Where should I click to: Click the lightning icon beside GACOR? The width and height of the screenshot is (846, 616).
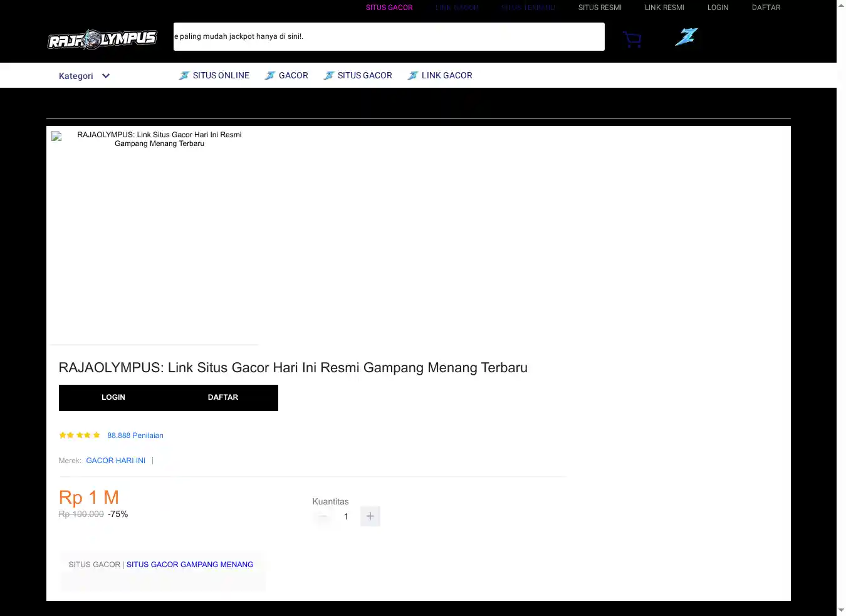click(269, 76)
